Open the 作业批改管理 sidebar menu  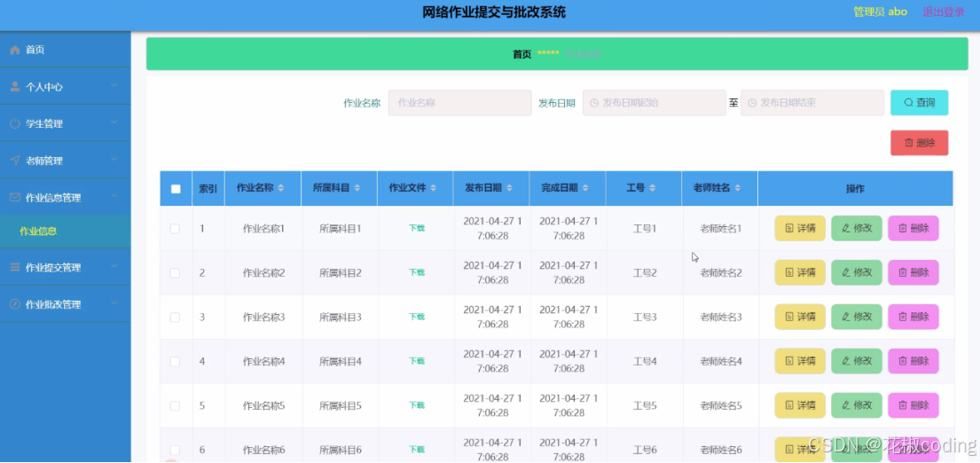(x=65, y=304)
